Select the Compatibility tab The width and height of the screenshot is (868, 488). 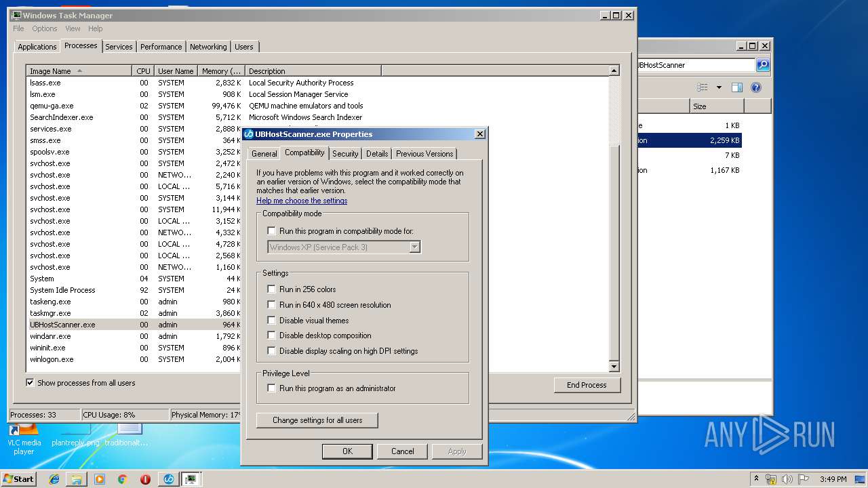pyautogui.click(x=304, y=152)
